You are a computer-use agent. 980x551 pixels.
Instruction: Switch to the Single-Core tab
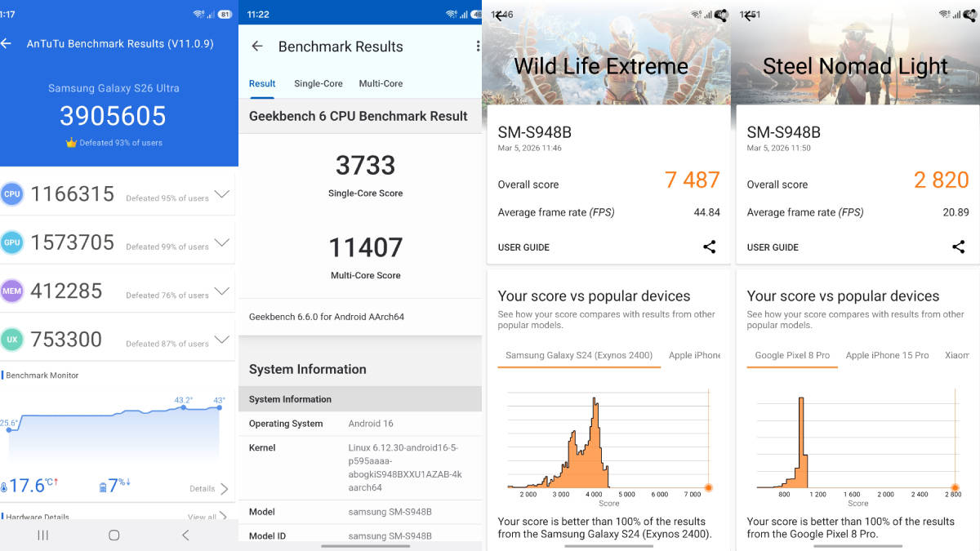(x=318, y=83)
